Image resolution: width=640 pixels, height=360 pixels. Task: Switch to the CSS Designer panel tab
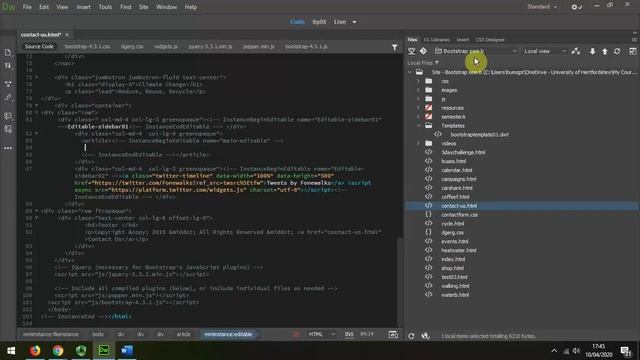[x=489, y=40]
